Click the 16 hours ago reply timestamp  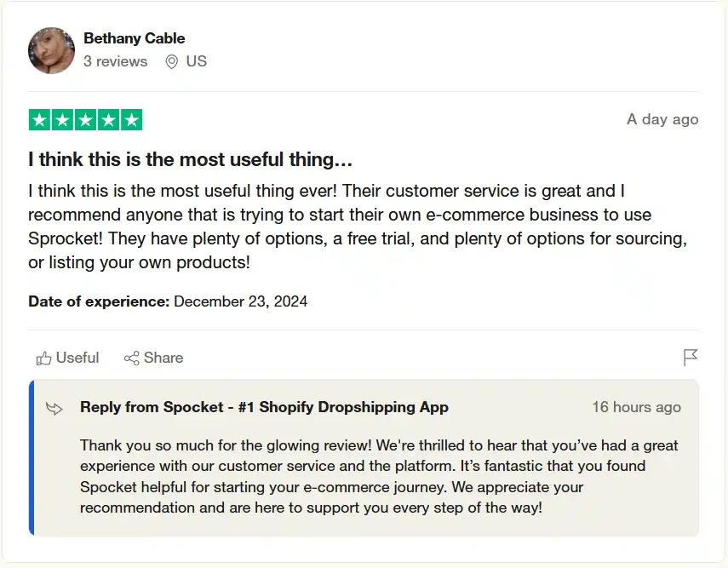[x=636, y=407]
